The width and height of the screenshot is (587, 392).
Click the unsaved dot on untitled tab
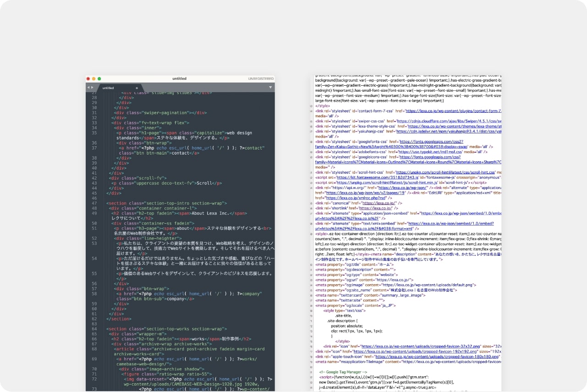pos(137,88)
